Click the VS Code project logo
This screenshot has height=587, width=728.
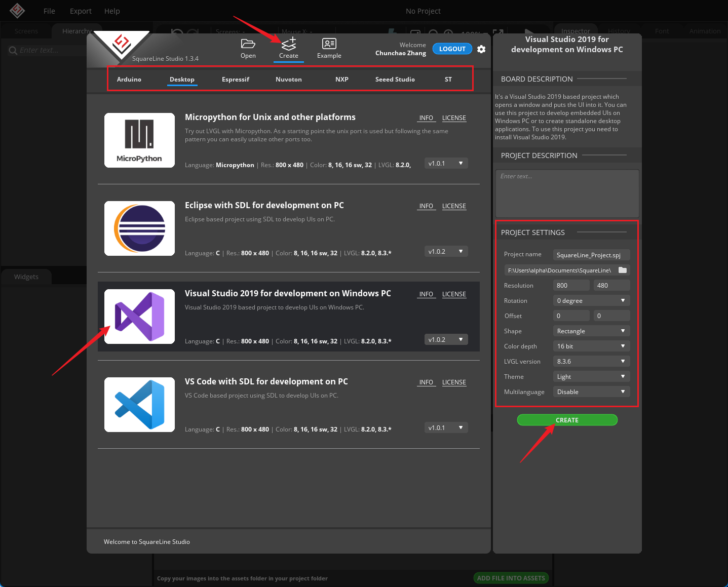tap(139, 405)
